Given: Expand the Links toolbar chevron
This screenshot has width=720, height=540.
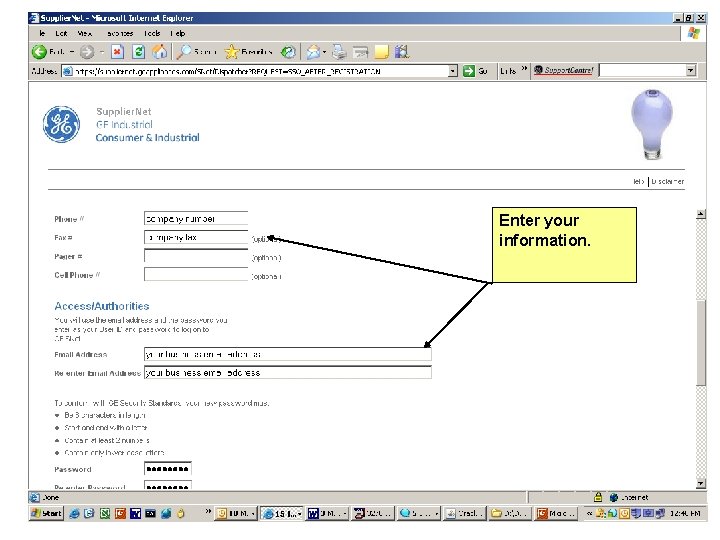Looking at the screenshot, I should (x=524, y=68).
